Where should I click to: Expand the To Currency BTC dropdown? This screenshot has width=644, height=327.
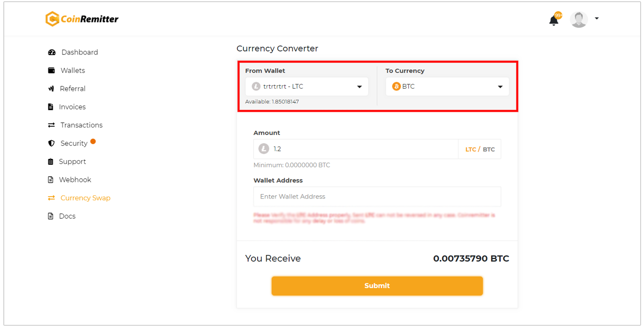(447, 86)
